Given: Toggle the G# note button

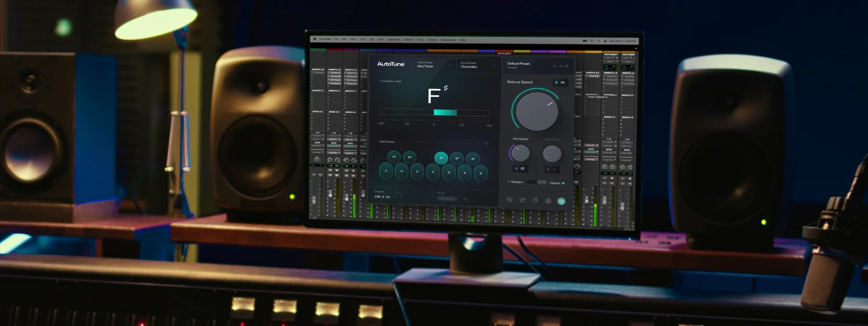Looking at the screenshot, I should pyautogui.click(x=457, y=158).
